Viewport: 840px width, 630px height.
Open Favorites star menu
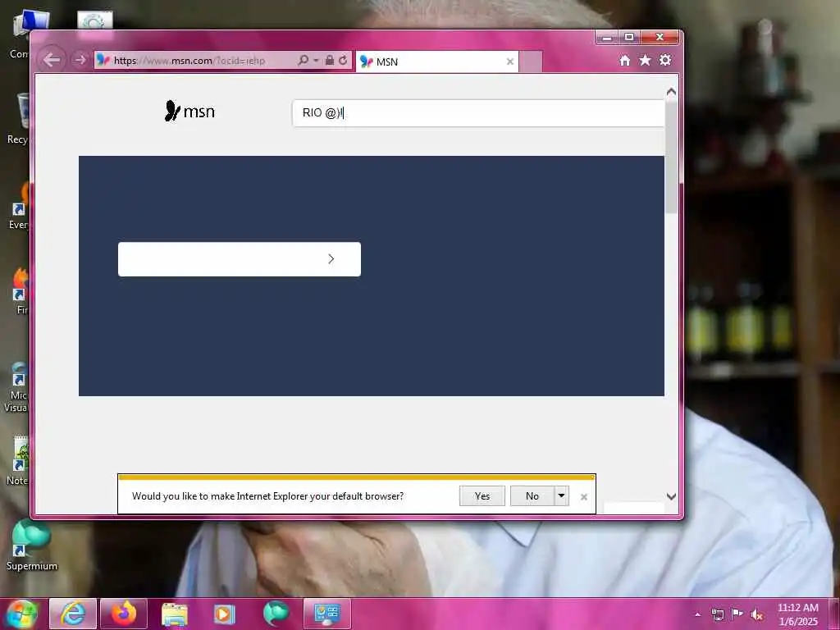point(645,60)
